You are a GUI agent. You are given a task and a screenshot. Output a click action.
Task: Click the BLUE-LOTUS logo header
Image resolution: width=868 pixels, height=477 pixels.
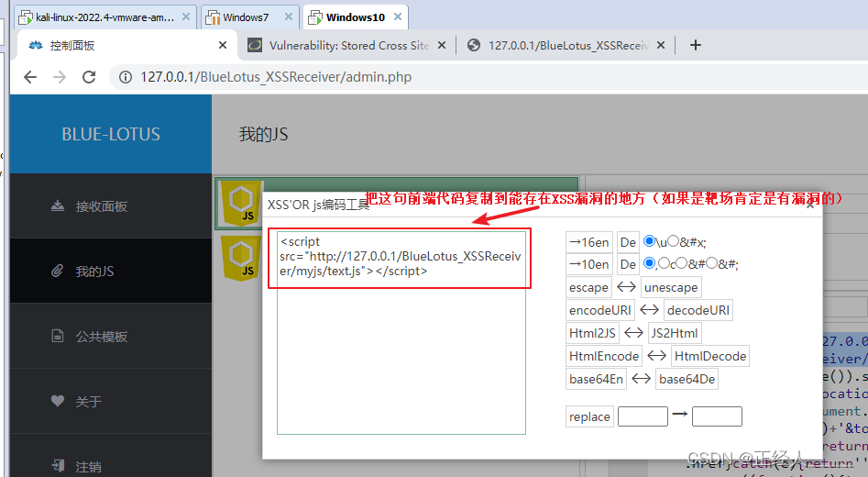coord(111,134)
